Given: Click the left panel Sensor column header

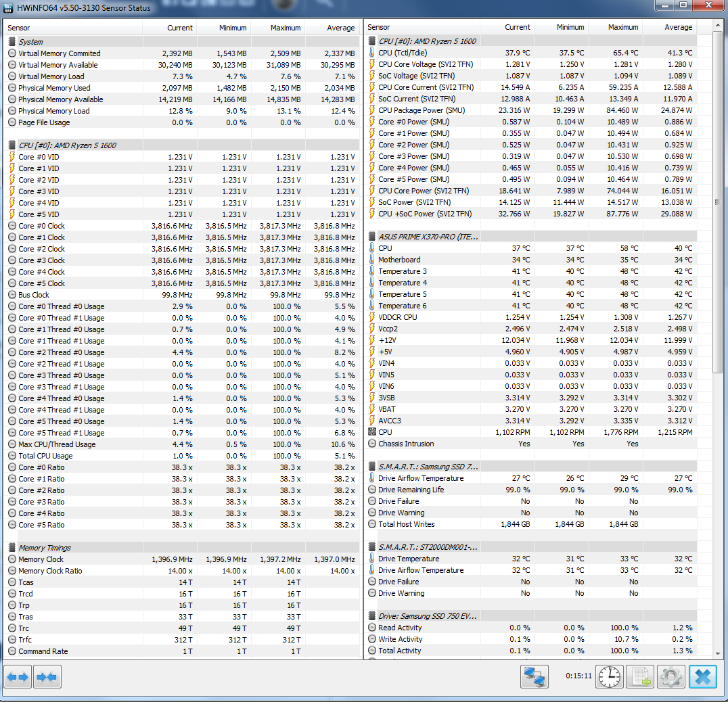Looking at the screenshot, I should pos(73,28).
